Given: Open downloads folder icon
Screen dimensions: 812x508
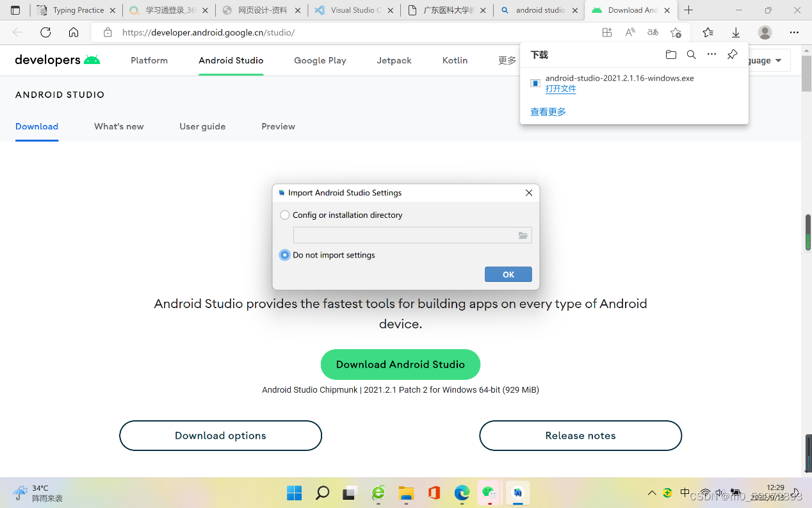Looking at the screenshot, I should (x=670, y=55).
